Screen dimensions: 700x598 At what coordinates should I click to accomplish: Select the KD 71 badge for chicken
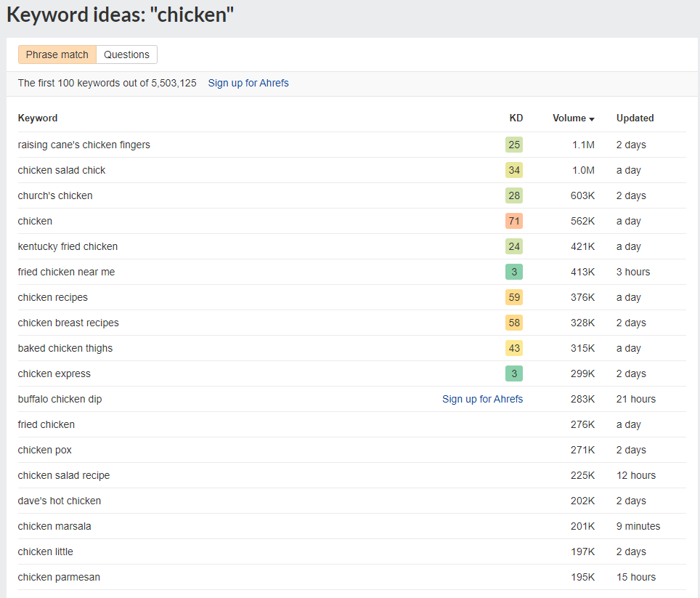click(x=514, y=221)
